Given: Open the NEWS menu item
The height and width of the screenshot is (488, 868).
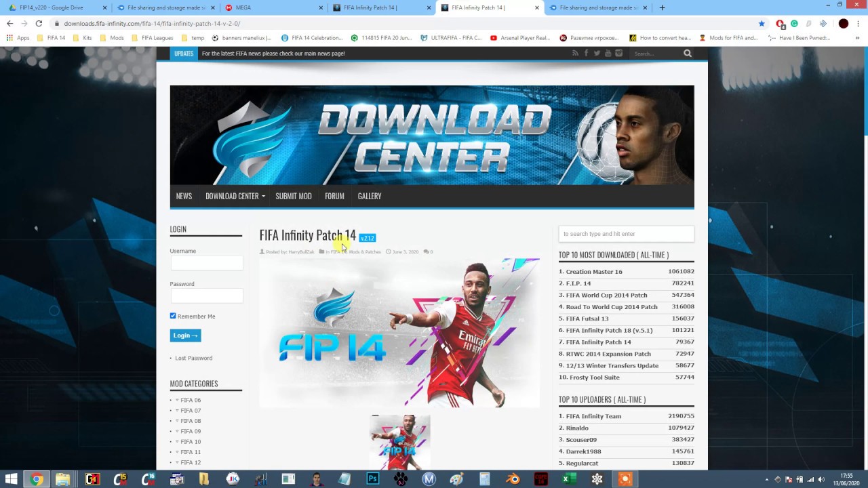Looking at the screenshot, I should (x=184, y=196).
